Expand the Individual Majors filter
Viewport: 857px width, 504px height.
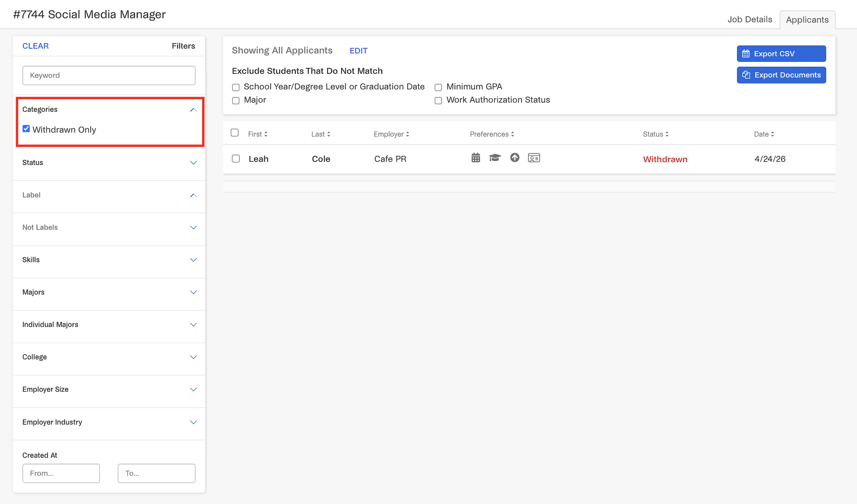click(193, 325)
